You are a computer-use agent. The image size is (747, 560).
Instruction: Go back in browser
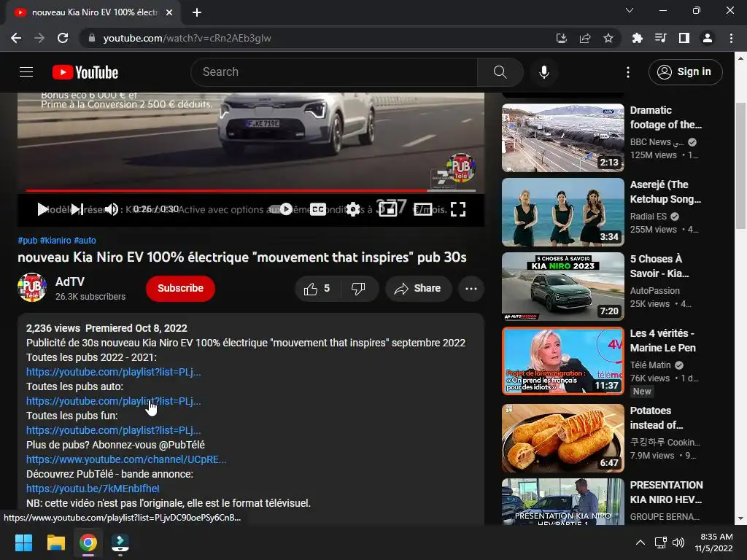16,38
